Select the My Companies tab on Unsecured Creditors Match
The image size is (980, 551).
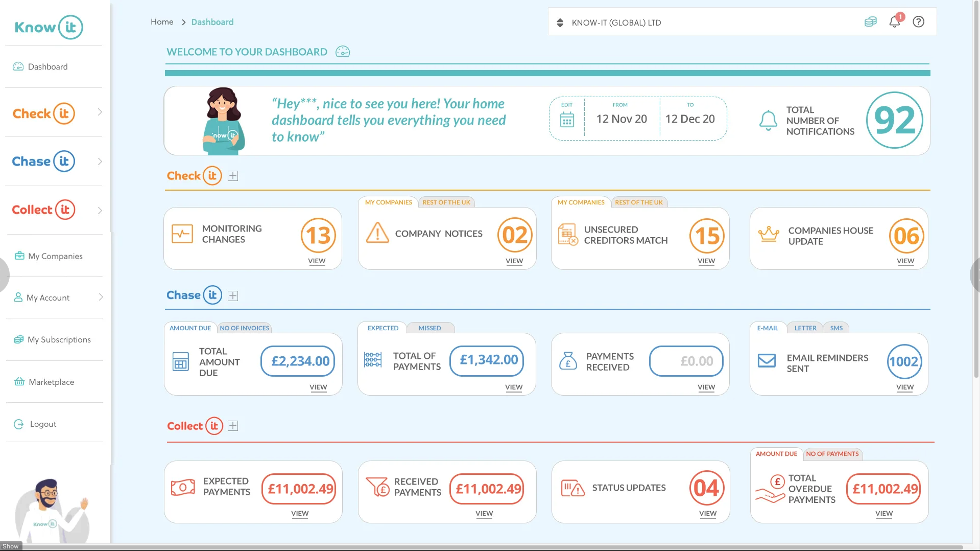point(581,202)
